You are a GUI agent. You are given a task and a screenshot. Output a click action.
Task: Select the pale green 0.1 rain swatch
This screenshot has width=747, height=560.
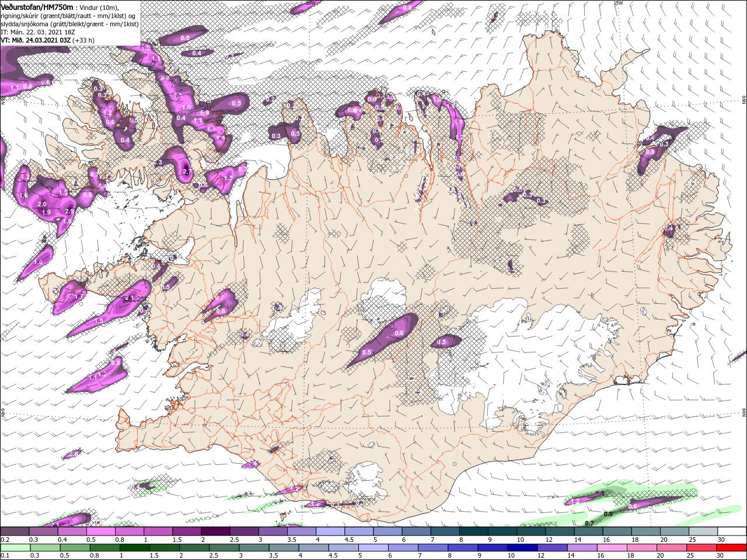click(15, 548)
